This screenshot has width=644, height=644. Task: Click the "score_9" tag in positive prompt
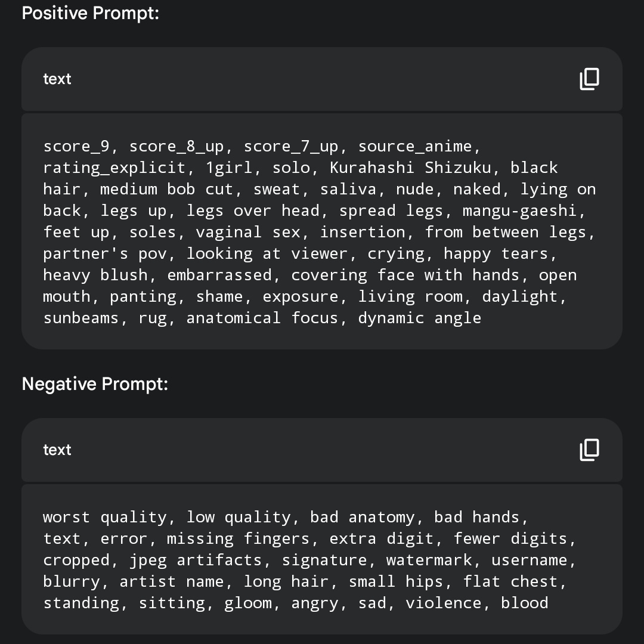(76, 146)
